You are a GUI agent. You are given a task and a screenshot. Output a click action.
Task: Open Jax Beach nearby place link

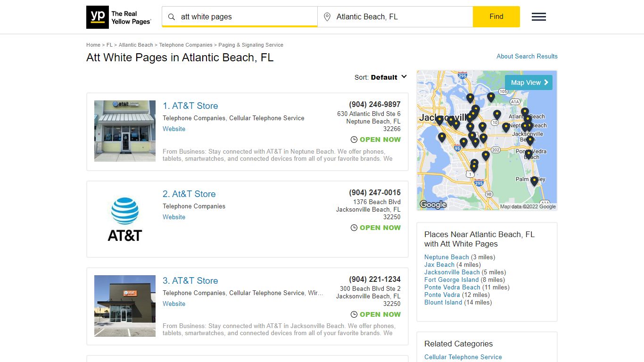tap(439, 264)
